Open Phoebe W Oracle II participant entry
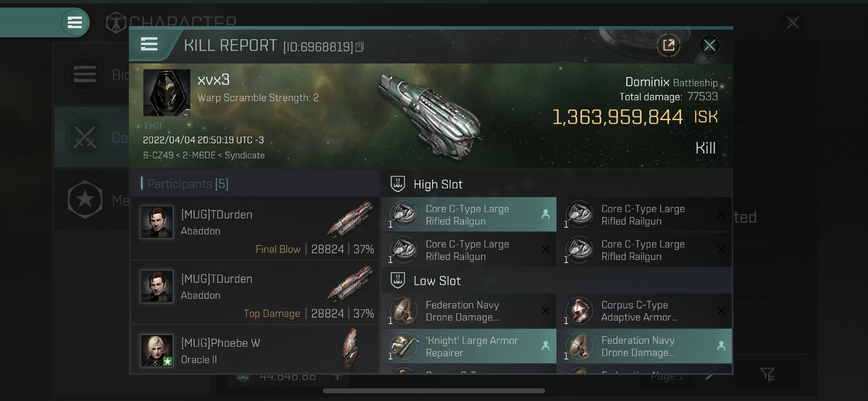868x401 pixels. pyautogui.click(x=255, y=351)
